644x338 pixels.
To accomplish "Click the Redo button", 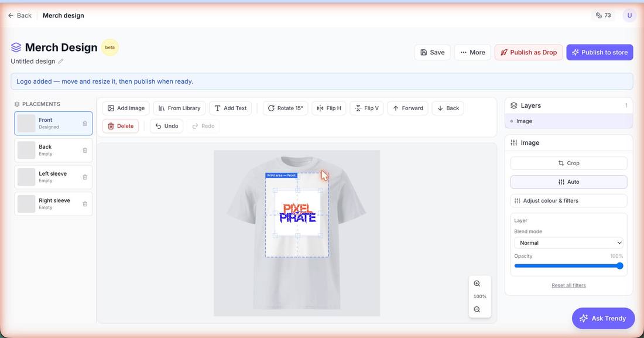I will coord(203,126).
